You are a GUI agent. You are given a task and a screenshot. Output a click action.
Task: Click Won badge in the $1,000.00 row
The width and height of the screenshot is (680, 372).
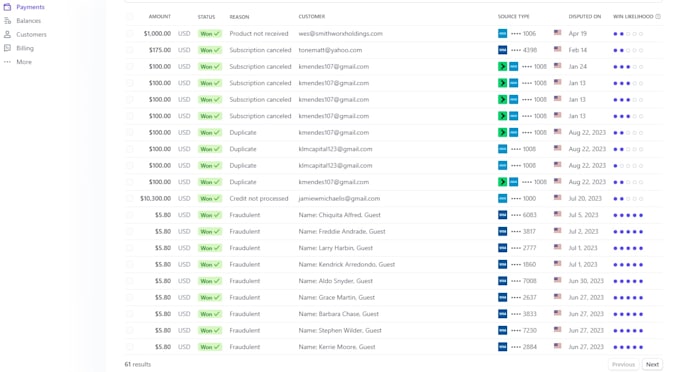(x=210, y=33)
